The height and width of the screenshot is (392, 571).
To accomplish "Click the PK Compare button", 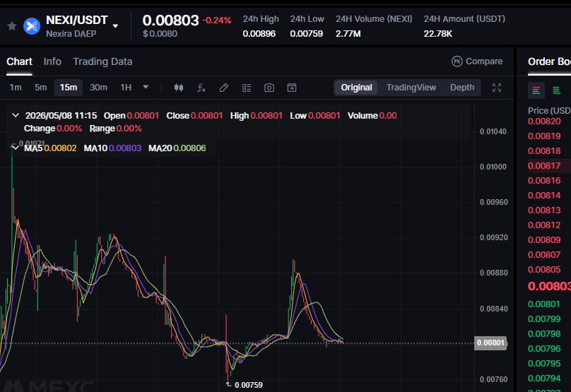I will 477,61.
